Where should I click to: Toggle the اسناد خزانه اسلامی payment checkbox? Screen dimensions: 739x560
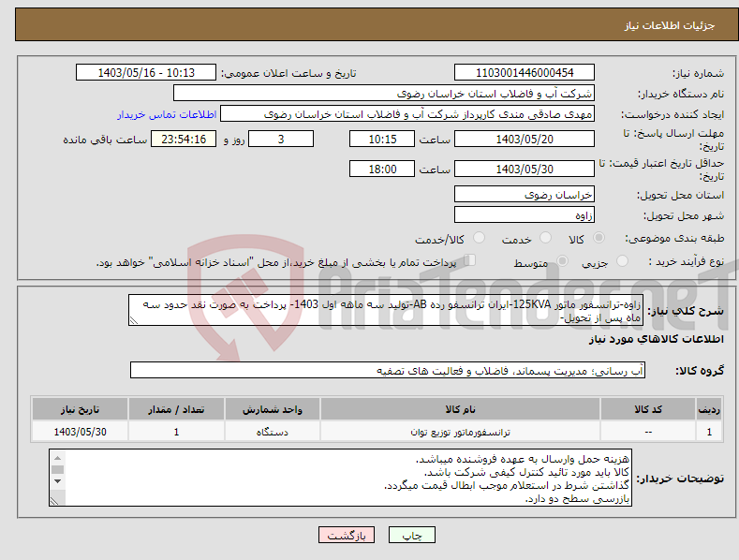470,260
